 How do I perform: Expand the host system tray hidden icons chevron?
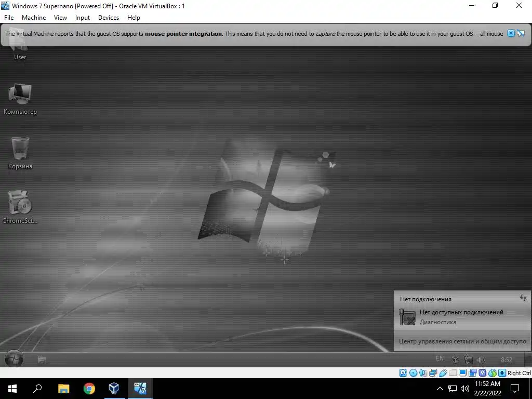pyautogui.click(x=440, y=389)
